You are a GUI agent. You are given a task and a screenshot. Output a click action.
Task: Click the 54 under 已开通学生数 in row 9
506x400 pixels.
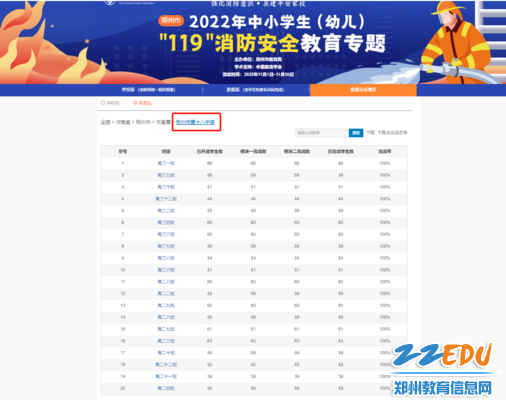tap(210, 258)
